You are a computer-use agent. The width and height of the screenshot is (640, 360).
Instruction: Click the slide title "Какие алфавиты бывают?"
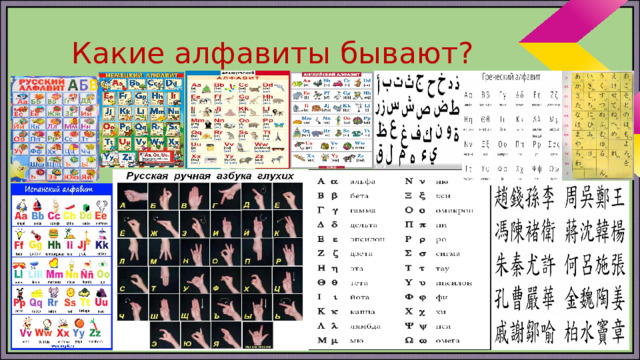pyautogui.click(x=272, y=53)
